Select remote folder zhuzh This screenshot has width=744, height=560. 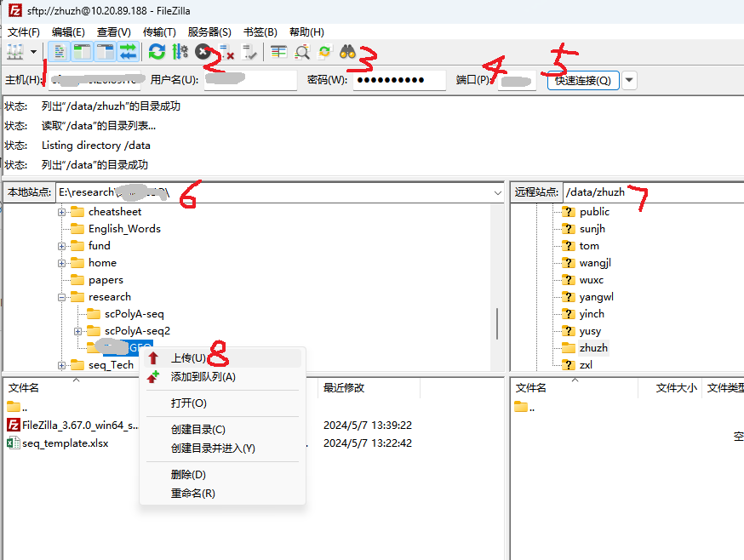point(593,348)
